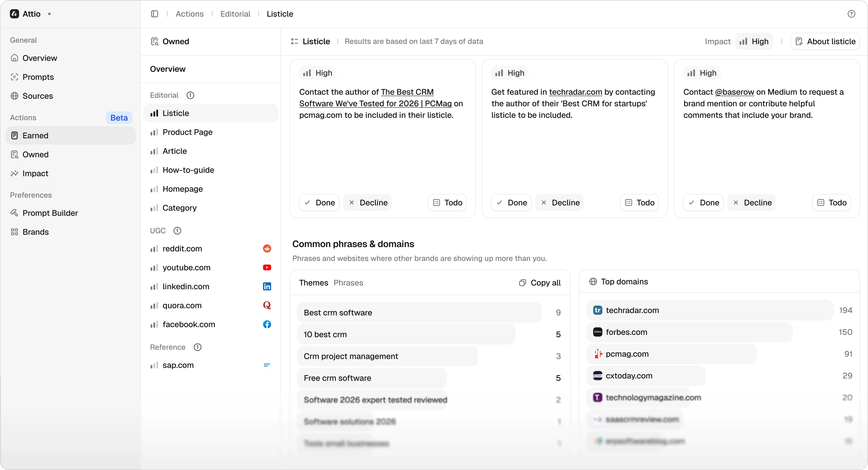868x470 pixels.
Task: Open the About listicle button
Action: point(825,41)
